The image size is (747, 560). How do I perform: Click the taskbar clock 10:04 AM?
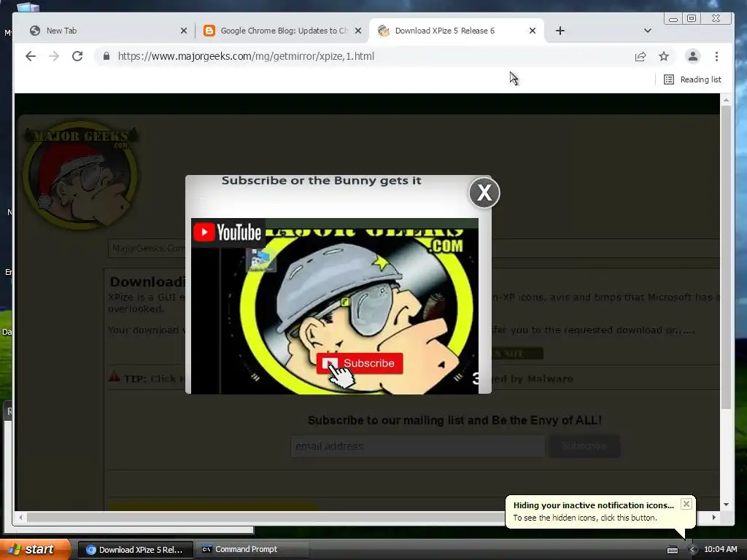(720, 550)
